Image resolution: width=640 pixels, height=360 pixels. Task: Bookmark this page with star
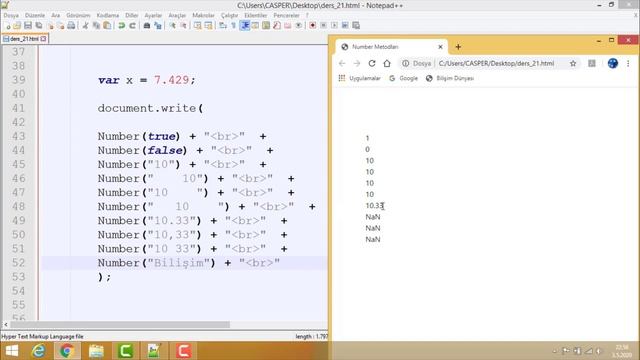click(x=573, y=63)
